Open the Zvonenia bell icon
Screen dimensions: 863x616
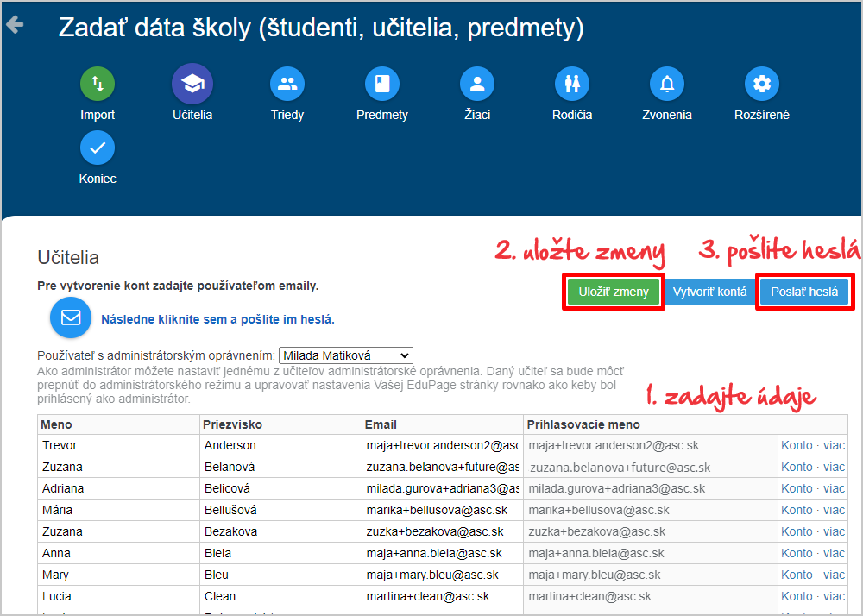(667, 84)
